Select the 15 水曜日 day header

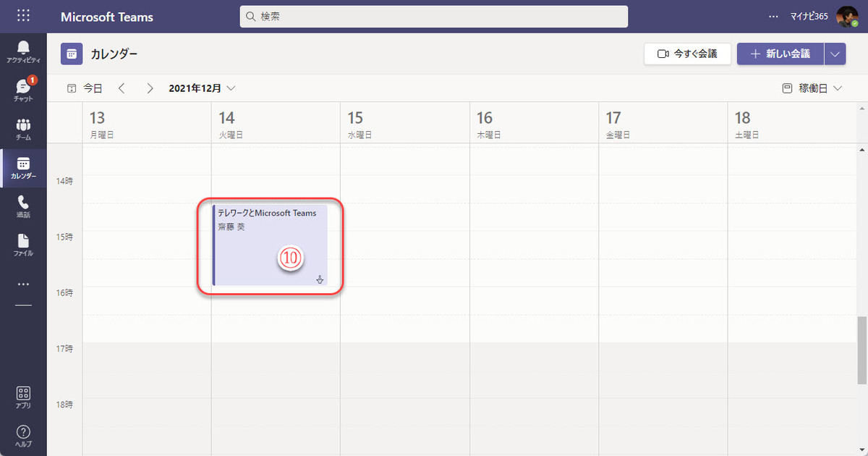coord(405,123)
